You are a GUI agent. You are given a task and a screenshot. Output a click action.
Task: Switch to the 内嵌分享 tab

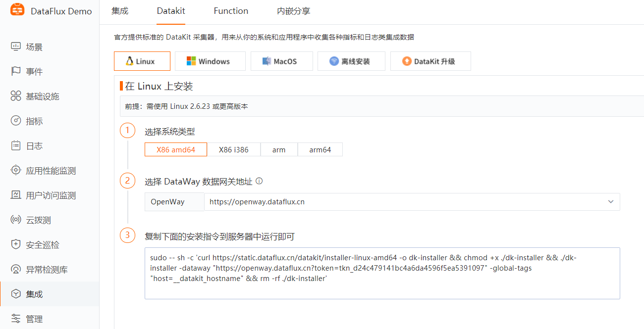coord(294,11)
